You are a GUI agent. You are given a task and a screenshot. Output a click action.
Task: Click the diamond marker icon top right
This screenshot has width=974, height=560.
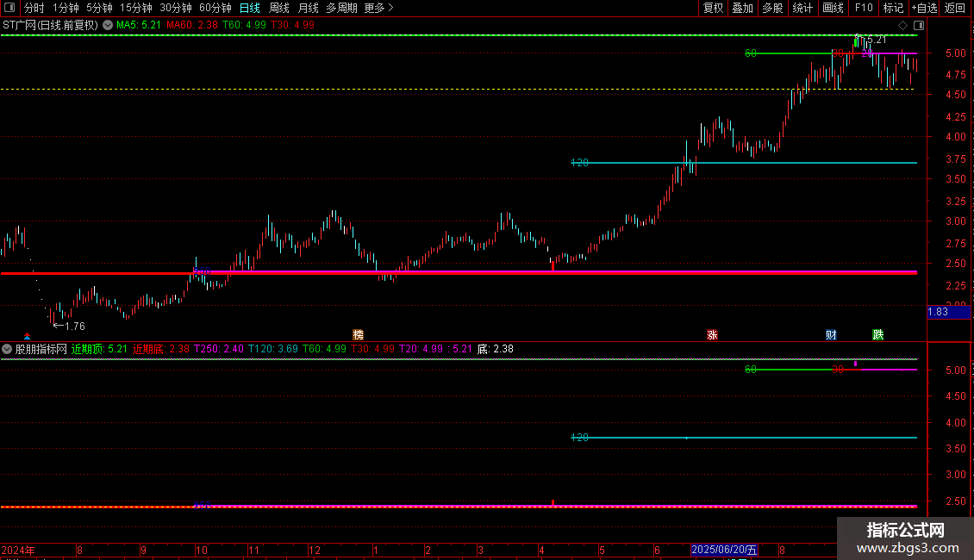903,26
